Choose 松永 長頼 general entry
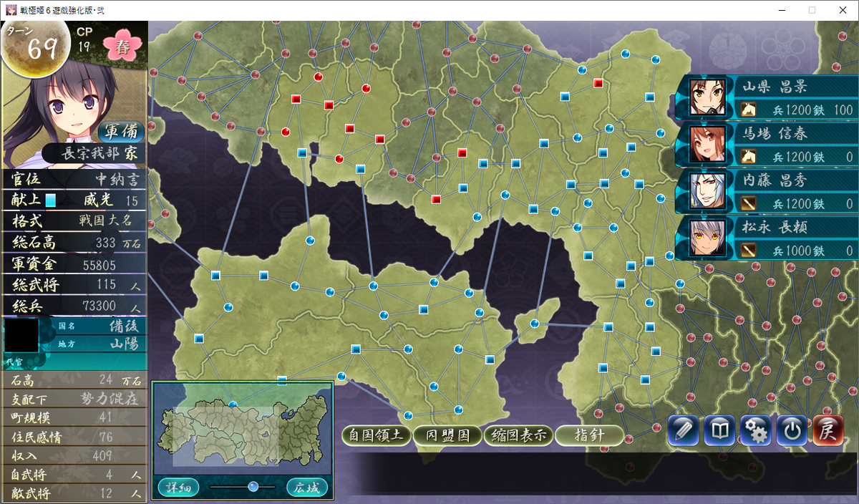Viewport: 859px width, 504px height. tap(766, 238)
